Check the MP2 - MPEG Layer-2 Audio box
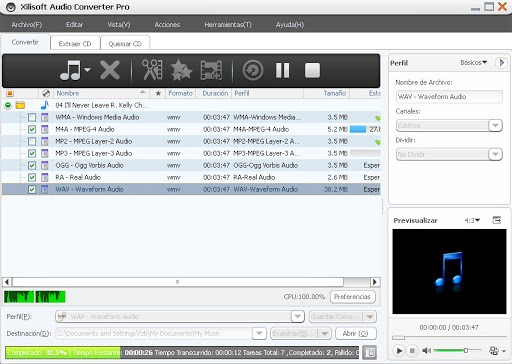The image size is (512, 364). point(32,141)
